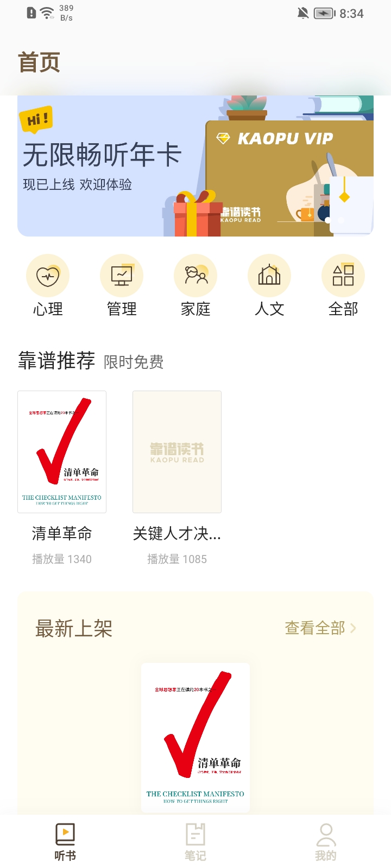
Task: Open the 心理 category icon
Action: point(48,276)
